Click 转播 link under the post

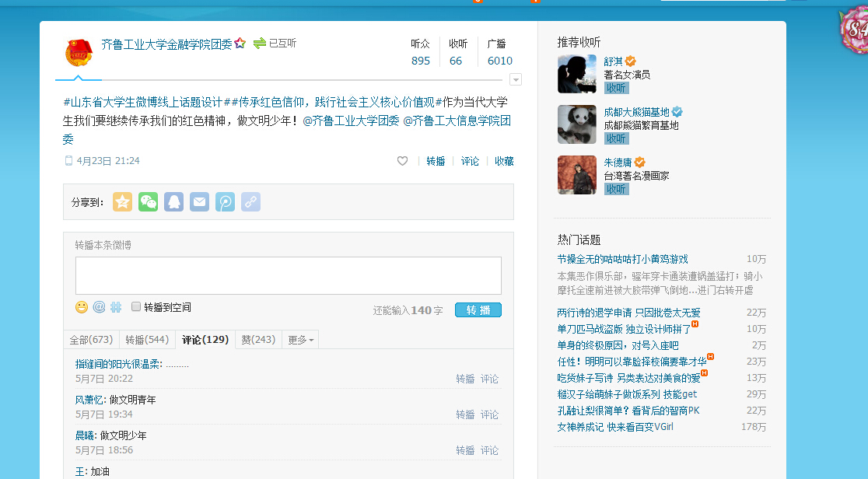[x=436, y=161]
